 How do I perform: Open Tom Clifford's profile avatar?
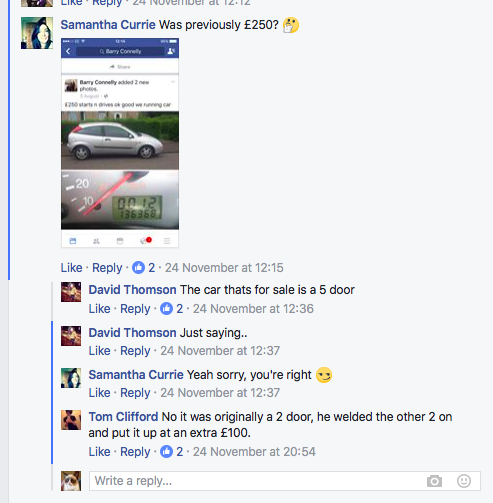[71, 420]
